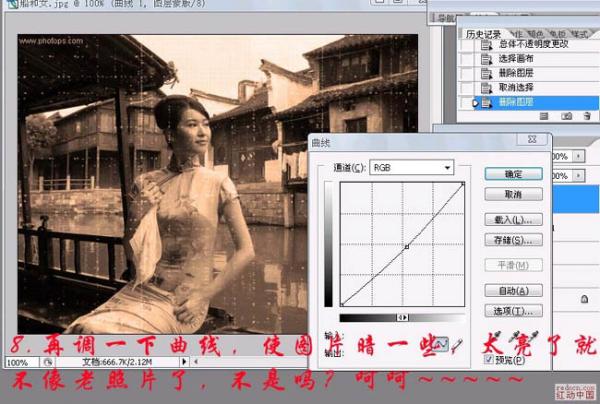The image size is (600, 404).
Task: Create new document from current history state
Action: point(544,116)
